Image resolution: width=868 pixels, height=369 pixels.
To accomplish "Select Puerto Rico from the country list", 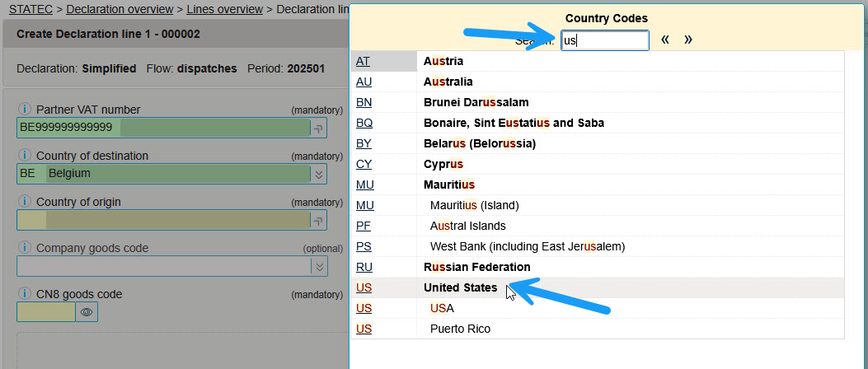I will click(460, 329).
